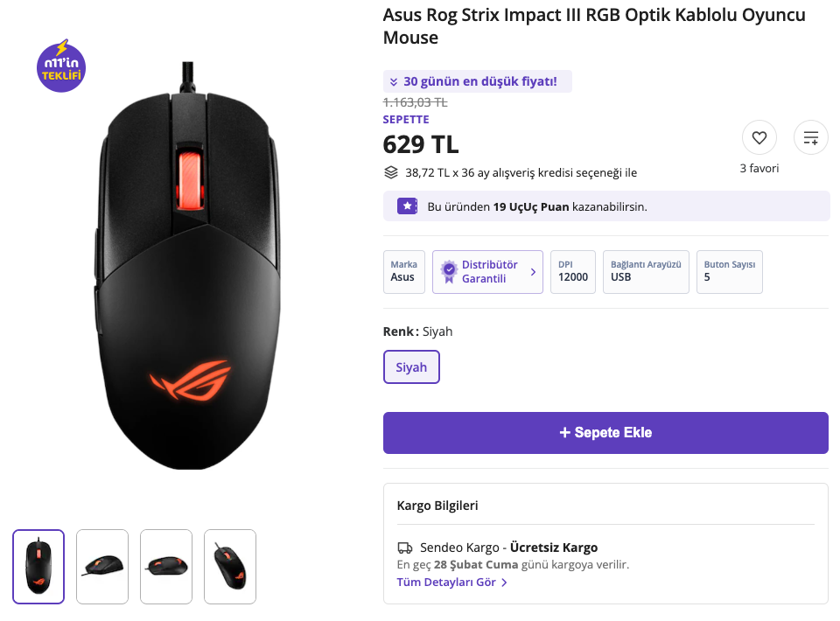Click the shopping credit layers icon
840x621 pixels.
[x=391, y=172]
